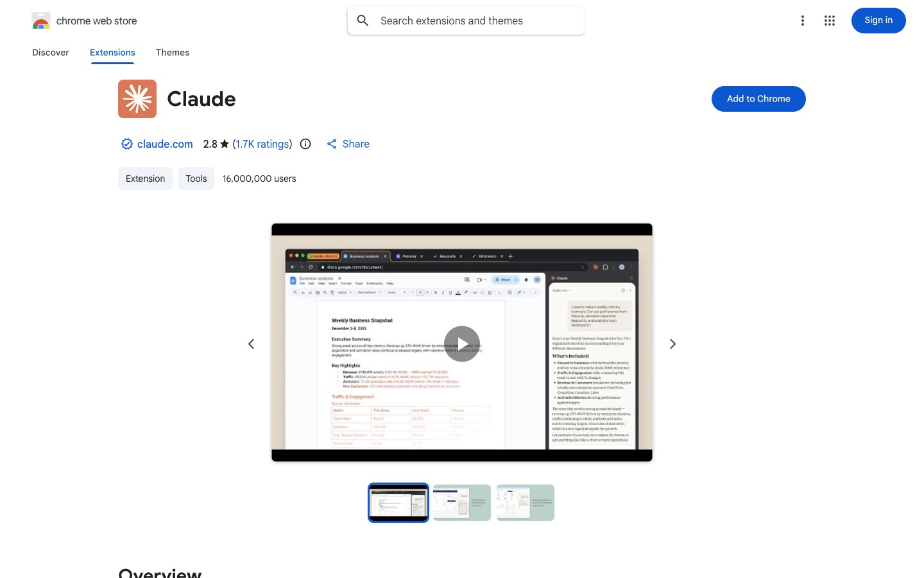This screenshot has width=924, height=578.
Task: Select the first preview thumbnail
Action: click(x=398, y=503)
